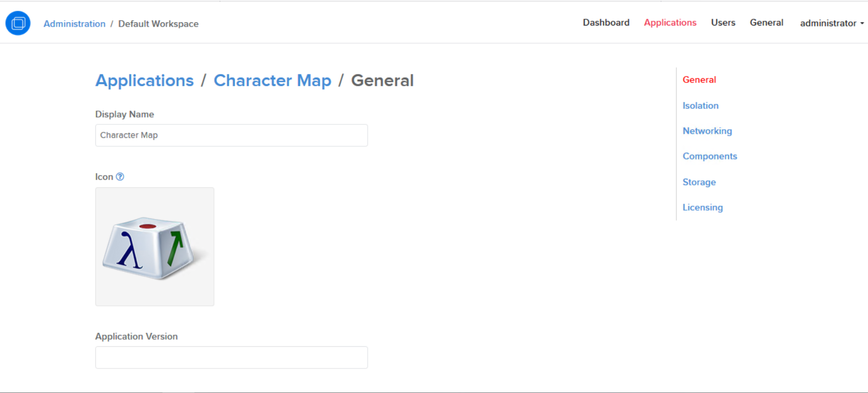Screen dimensions: 868x393
Task: Click the Character Map heading link
Action: [272, 80]
